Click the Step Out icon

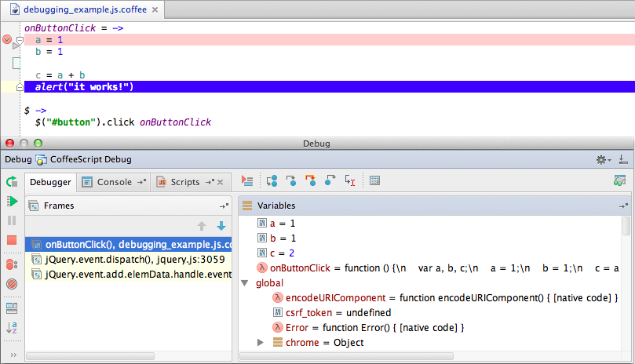[x=330, y=181]
